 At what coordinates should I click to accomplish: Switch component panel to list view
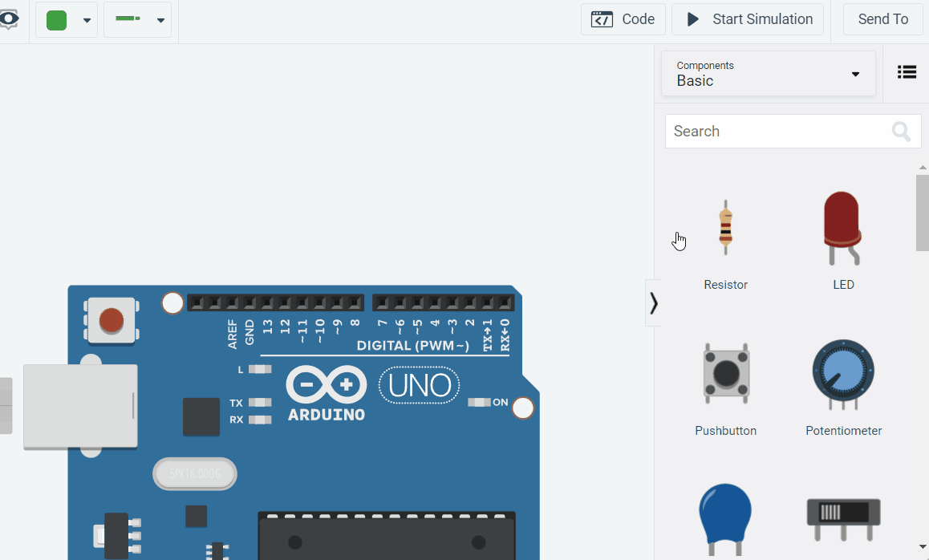[907, 72]
